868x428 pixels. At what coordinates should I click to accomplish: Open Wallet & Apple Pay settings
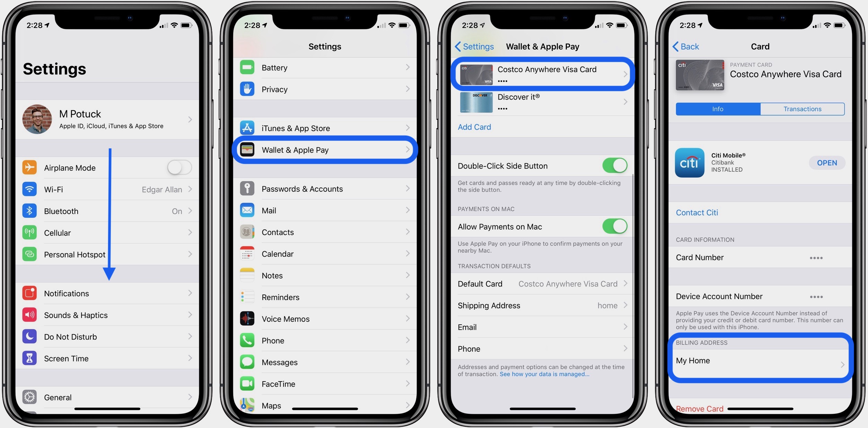coord(325,149)
